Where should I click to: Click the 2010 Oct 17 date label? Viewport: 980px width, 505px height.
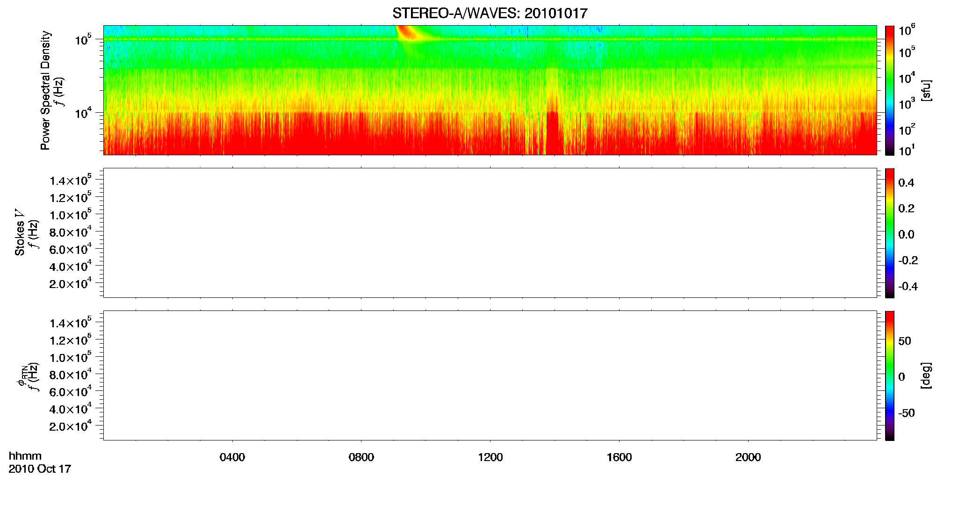coord(40,469)
